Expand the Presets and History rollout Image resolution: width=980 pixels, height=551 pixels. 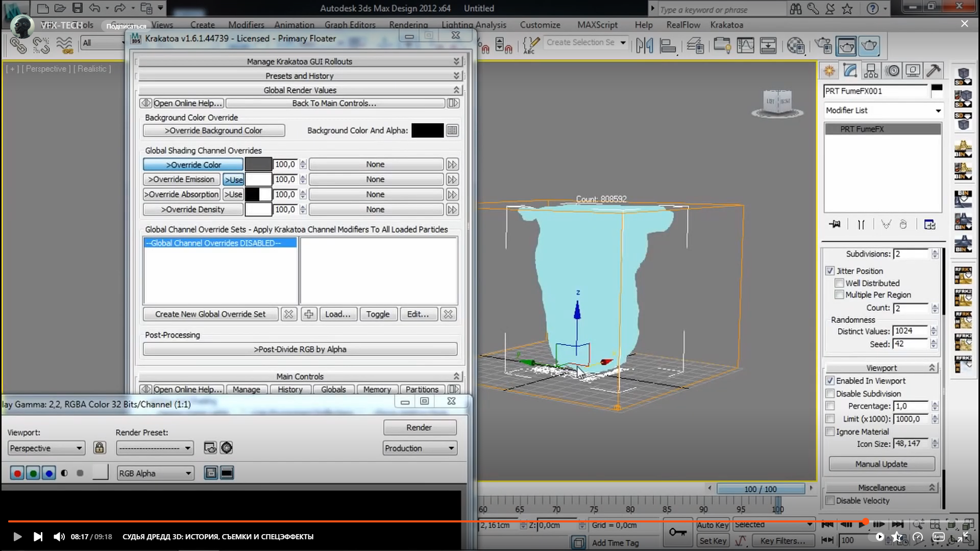tap(300, 76)
